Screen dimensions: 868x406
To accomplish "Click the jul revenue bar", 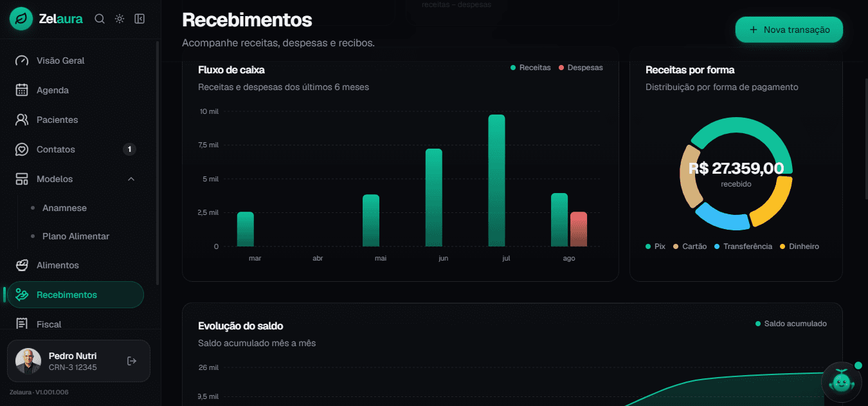I will pyautogui.click(x=496, y=181).
